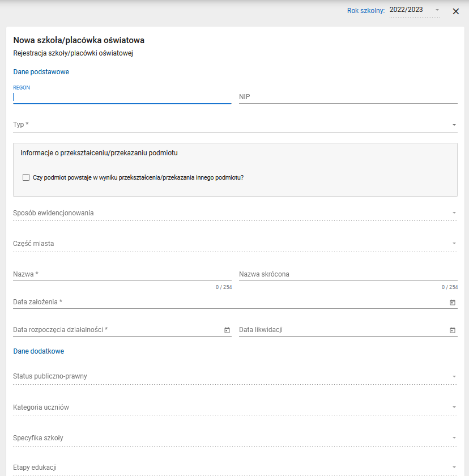Image resolution: width=469 pixels, height=476 pixels.
Task: Open calendar for Data rozpoczęcia działalności
Action: (227, 330)
